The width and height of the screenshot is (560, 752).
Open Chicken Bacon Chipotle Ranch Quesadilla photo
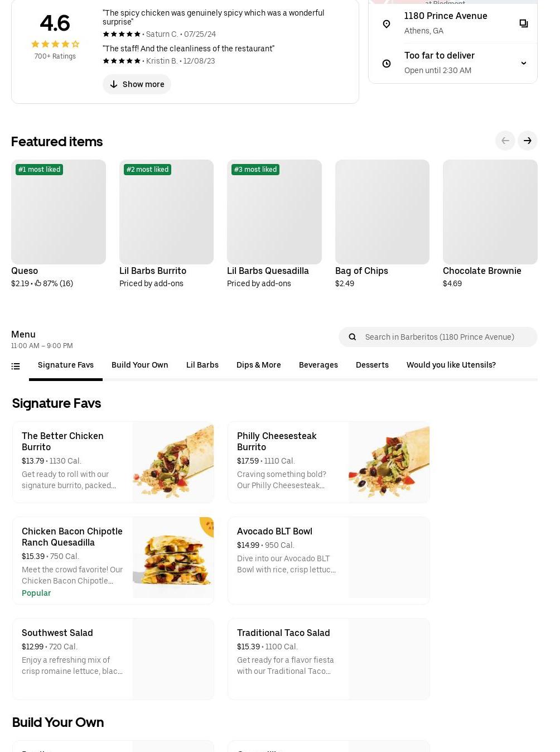[x=173, y=557]
